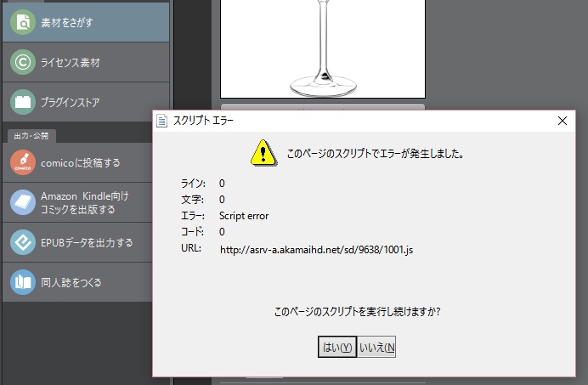Click the URL: label
Viewport: 588px width, 385px height.
pyautogui.click(x=191, y=248)
